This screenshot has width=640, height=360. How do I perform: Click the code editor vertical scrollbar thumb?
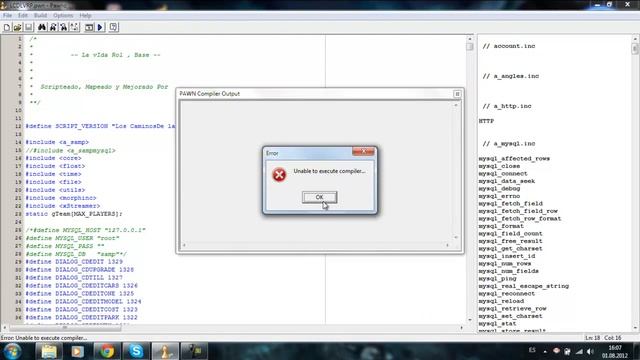pos(469,47)
